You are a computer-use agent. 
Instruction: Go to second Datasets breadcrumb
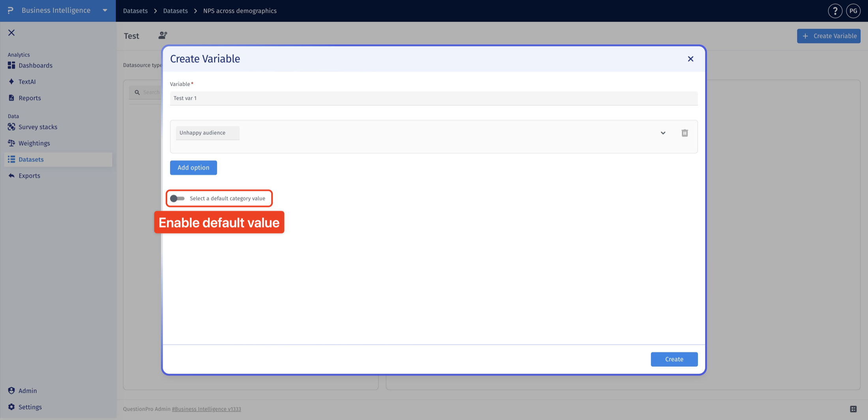pos(176,11)
